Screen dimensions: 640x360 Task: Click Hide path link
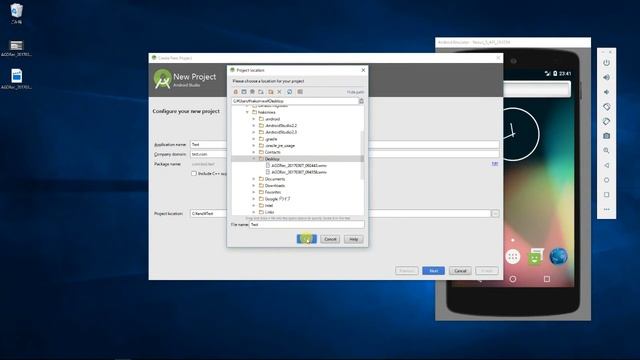click(356, 92)
